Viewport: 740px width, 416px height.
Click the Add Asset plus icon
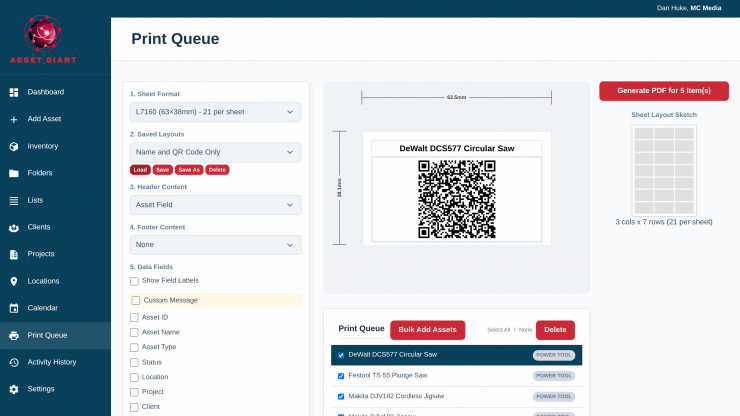coord(14,119)
